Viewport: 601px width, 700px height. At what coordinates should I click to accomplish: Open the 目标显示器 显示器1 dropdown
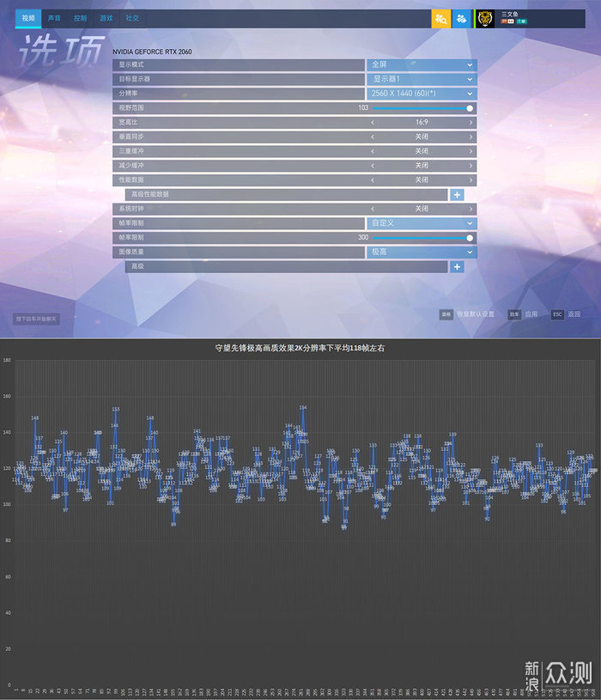pos(422,79)
